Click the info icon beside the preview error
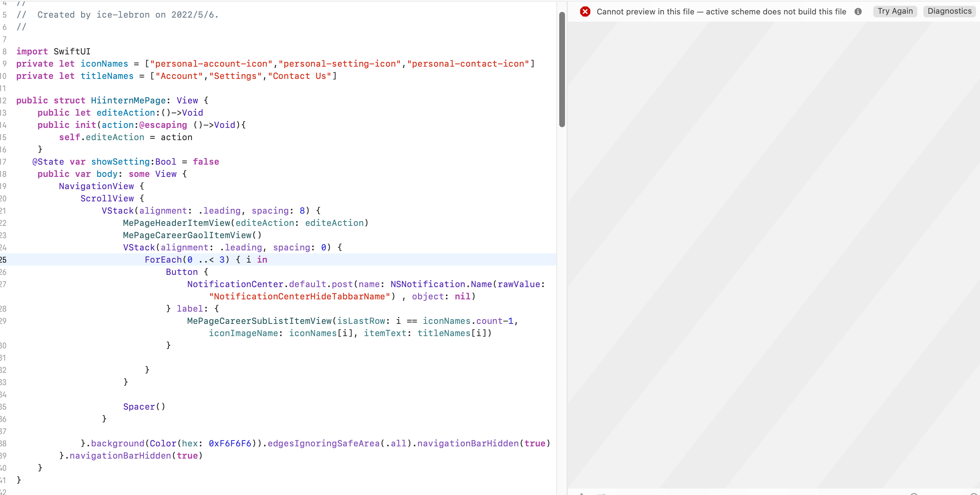The width and height of the screenshot is (980, 495). 858,12
